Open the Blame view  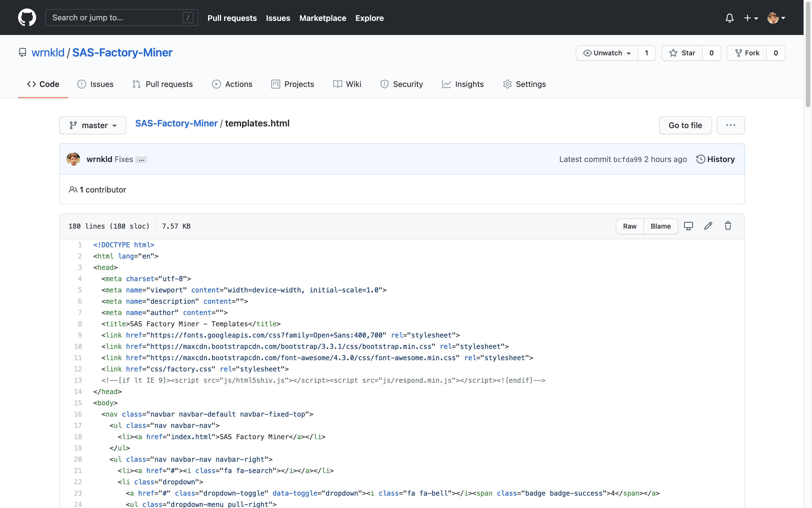tap(660, 226)
